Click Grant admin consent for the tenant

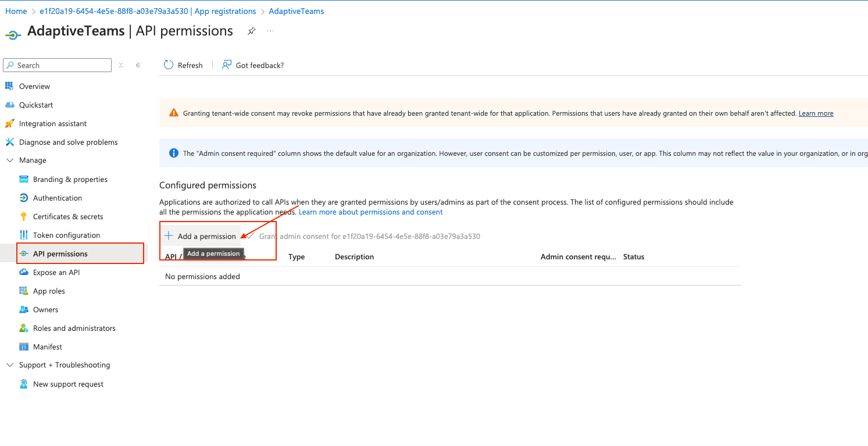tap(365, 236)
